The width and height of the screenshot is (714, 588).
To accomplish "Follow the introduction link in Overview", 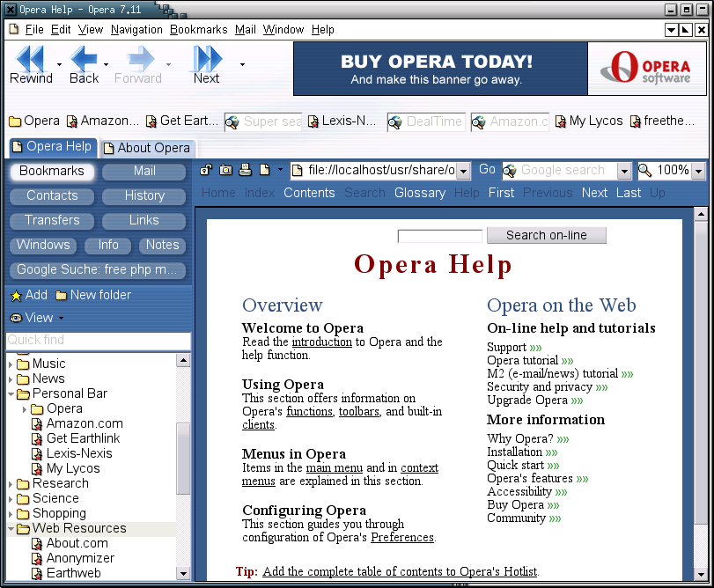I will pyautogui.click(x=321, y=342).
